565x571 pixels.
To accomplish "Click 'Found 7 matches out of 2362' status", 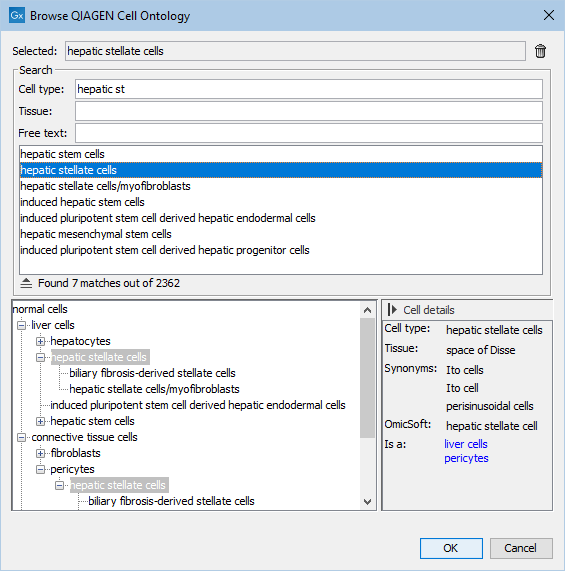I will pos(109,283).
